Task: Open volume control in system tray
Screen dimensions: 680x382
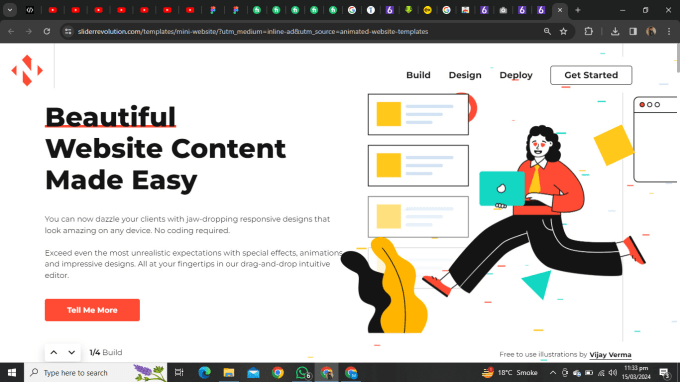Action: coord(613,372)
